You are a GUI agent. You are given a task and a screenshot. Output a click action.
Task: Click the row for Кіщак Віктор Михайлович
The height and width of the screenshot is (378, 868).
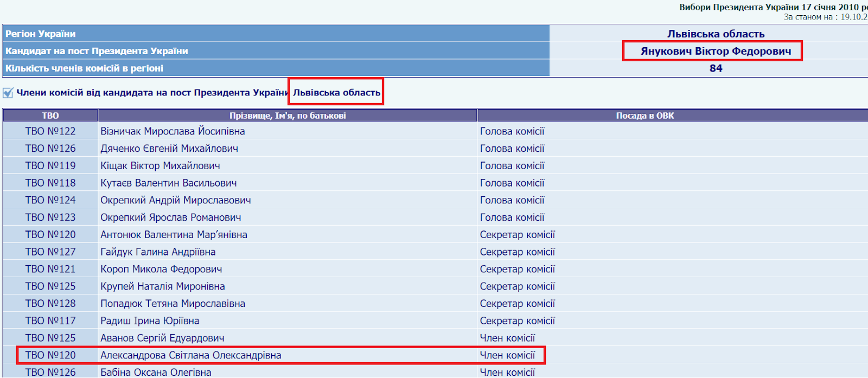pos(160,166)
